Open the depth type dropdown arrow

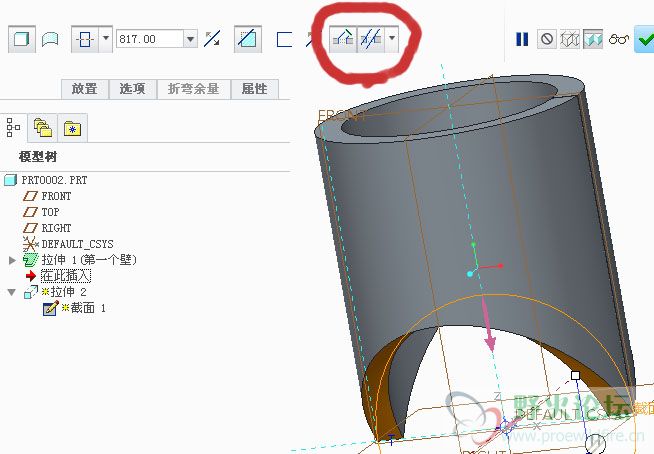click(x=106, y=39)
